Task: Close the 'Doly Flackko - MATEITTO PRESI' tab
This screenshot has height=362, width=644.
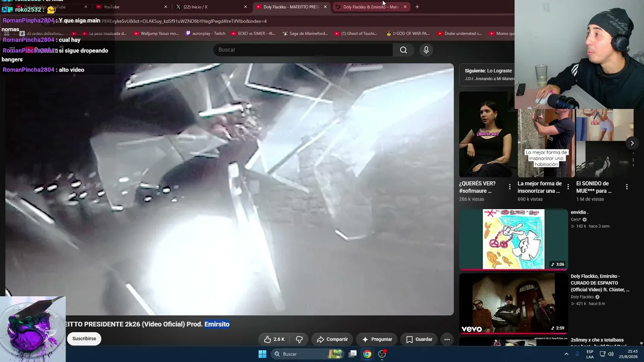Action: click(325, 7)
